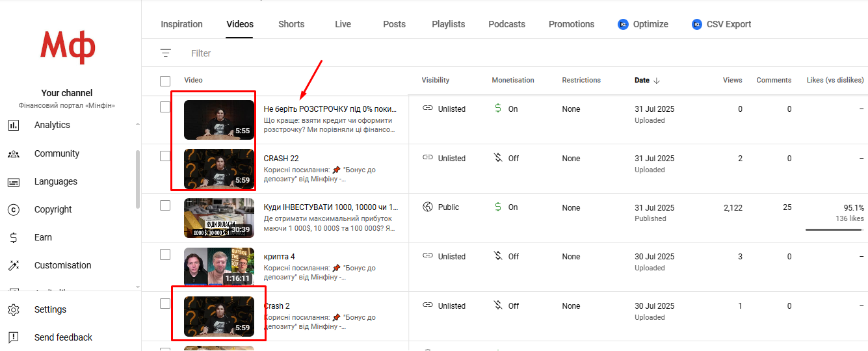
Task: Click the unlisted link icon for CRASH 22
Action: click(x=427, y=158)
